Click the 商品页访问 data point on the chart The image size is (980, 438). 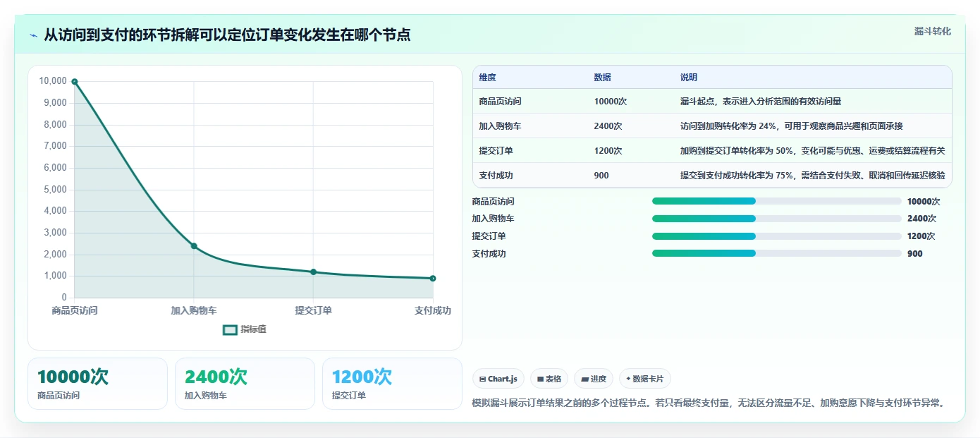tap(75, 82)
